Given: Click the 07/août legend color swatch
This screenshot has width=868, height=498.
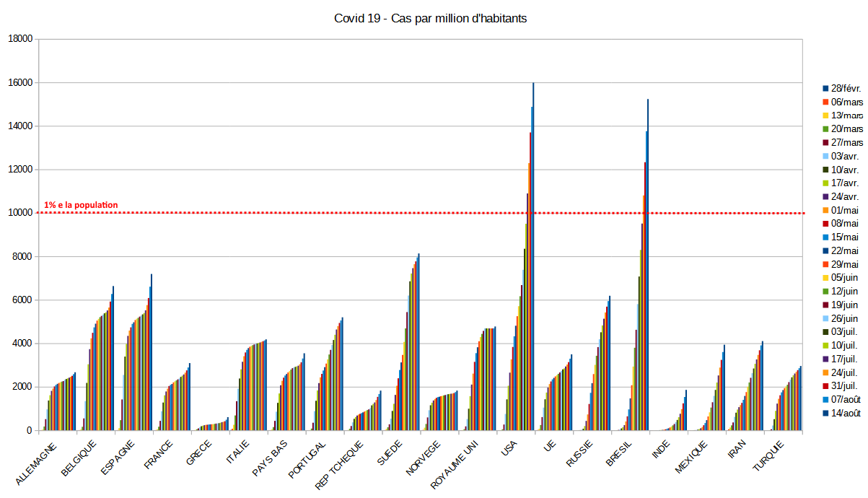Looking at the screenshot, I should point(826,400).
